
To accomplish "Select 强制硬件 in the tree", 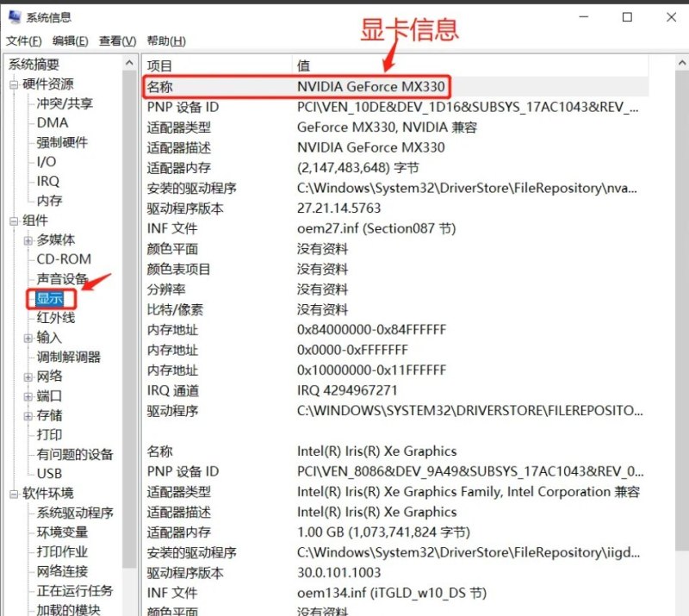I will 62,142.
